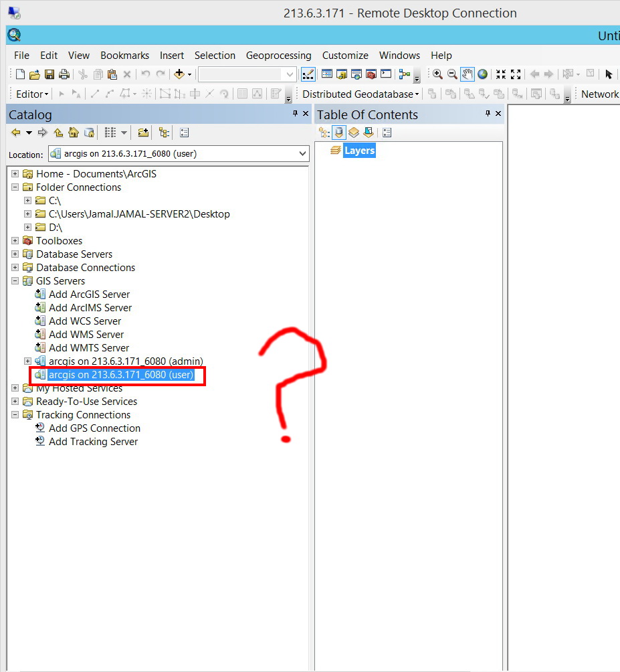Open the Table Of Contents window icon
This screenshot has width=620, height=672.
coord(326,74)
